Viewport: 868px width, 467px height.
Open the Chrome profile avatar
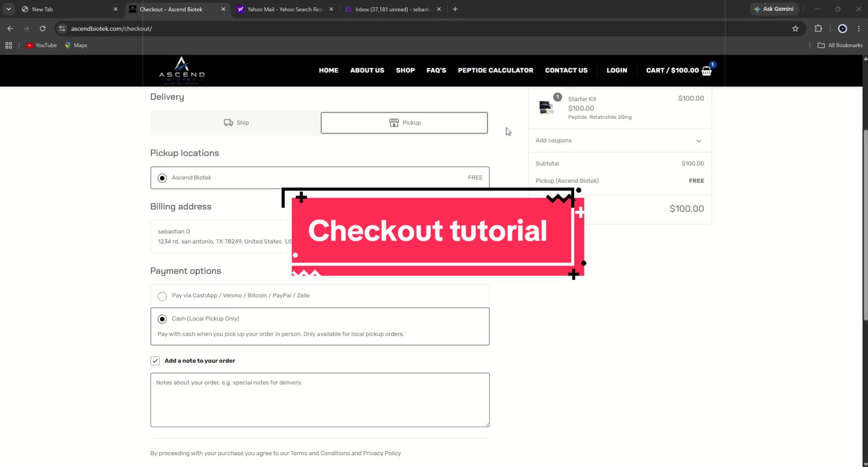[842, 29]
